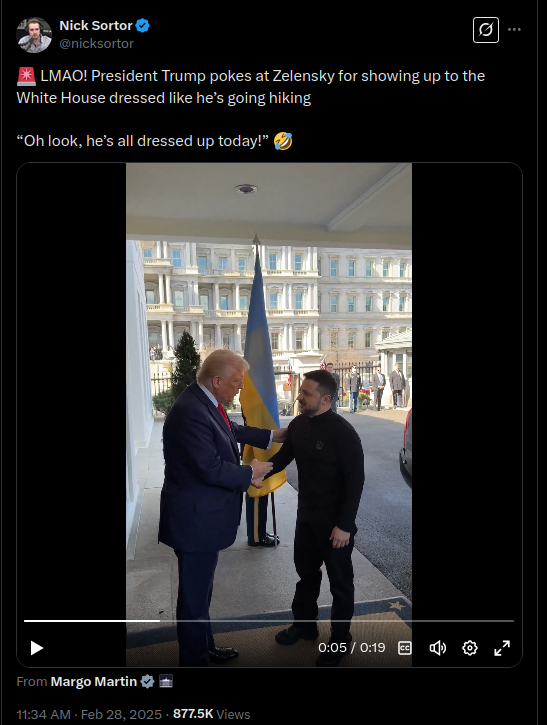Click the siren emoji starting the post text

(x=26, y=76)
